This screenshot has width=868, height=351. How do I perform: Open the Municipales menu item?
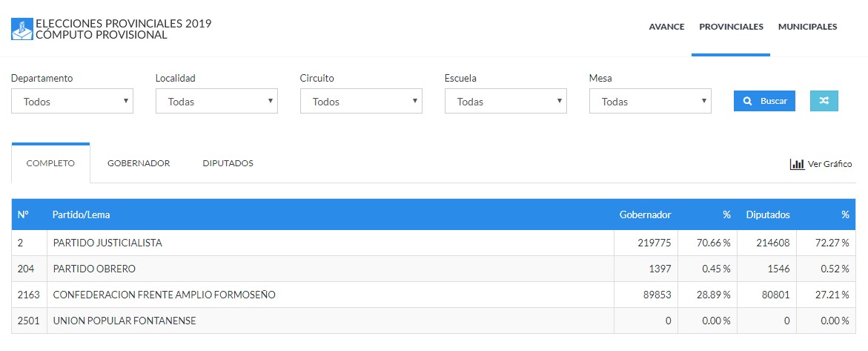[x=807, y=27]
